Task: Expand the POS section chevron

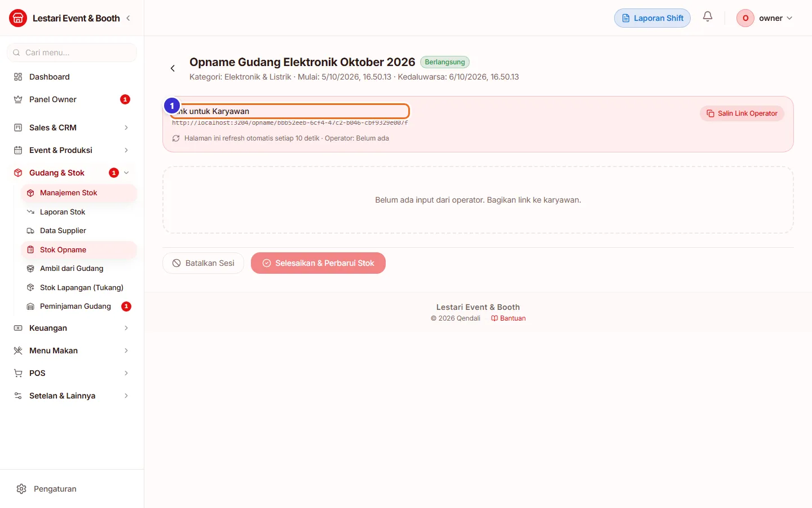Action: (126, 373)
